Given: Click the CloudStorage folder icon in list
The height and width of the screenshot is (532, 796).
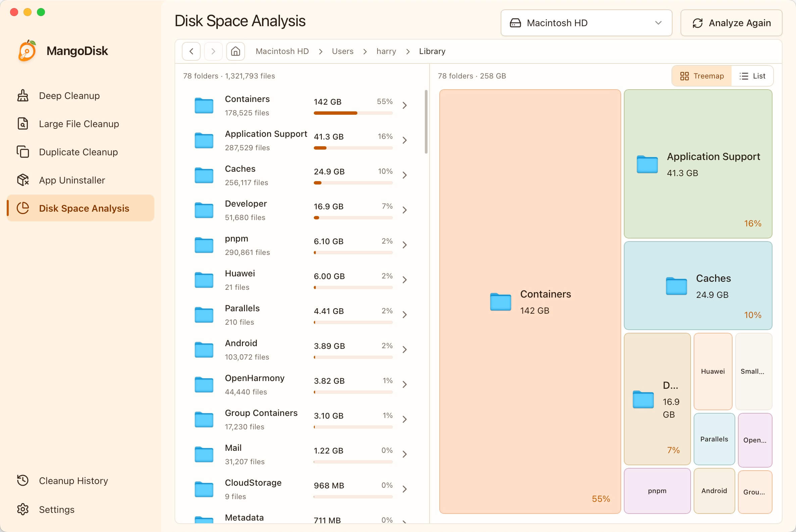Looking at the screenshot, I should (204, 490).
